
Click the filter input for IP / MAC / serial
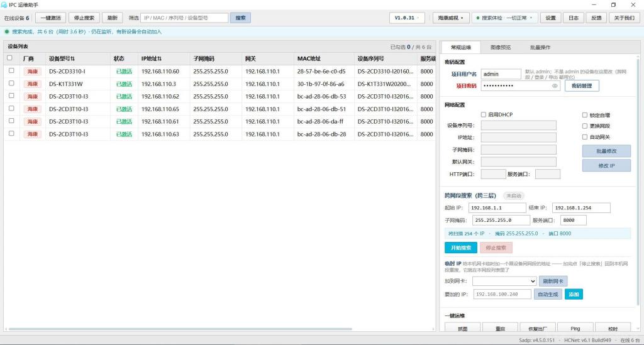184,18
